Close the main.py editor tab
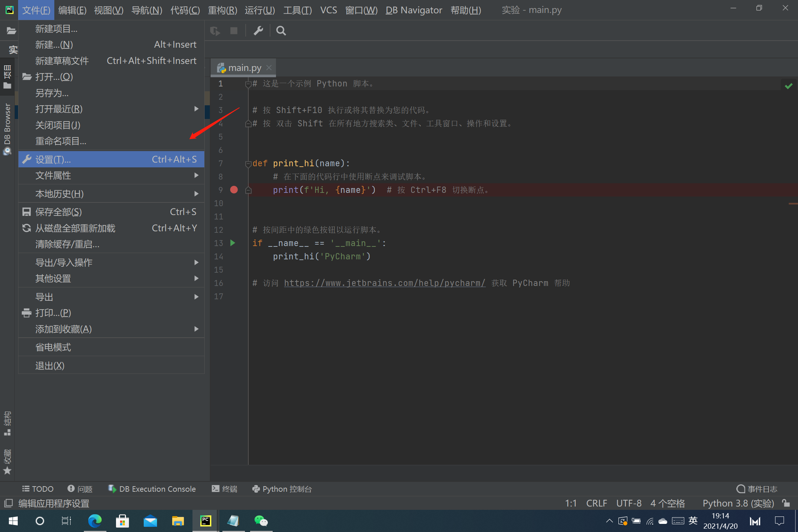 (x=269, y=68)
